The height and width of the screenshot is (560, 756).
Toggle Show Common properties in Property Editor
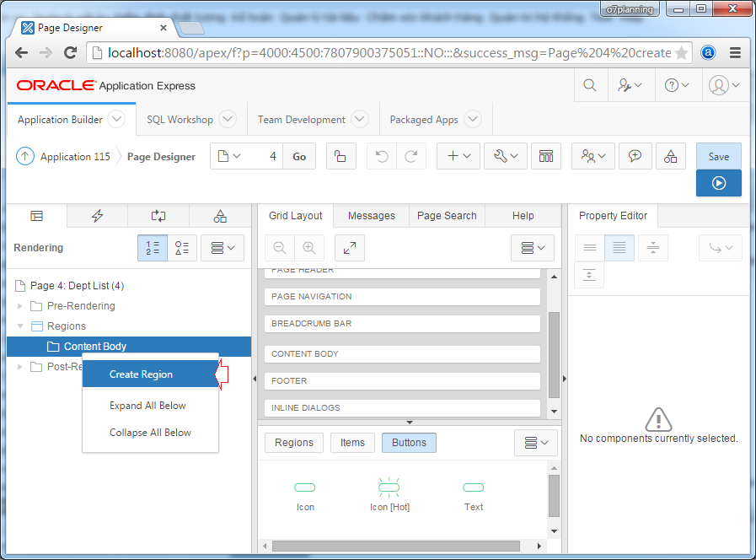(590, 248)
